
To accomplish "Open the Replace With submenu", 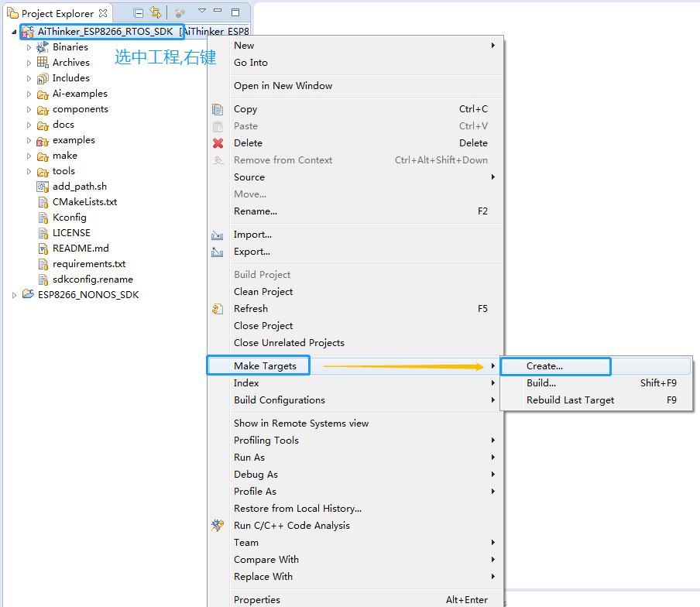I will pyautogui.click(x=355, y=577).
